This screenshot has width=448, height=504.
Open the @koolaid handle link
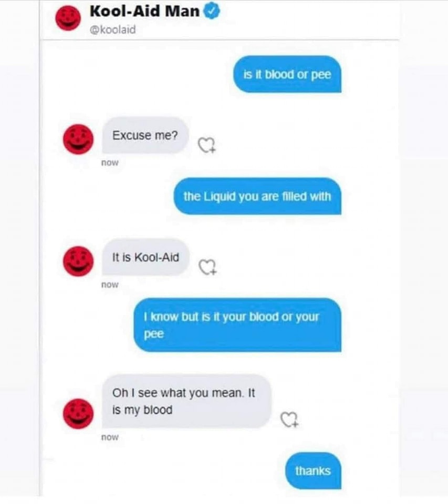113,29
